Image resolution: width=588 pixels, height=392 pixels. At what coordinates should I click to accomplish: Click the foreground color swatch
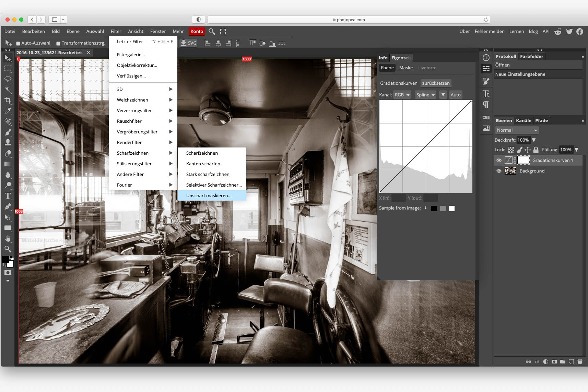(x=6, y=258)
